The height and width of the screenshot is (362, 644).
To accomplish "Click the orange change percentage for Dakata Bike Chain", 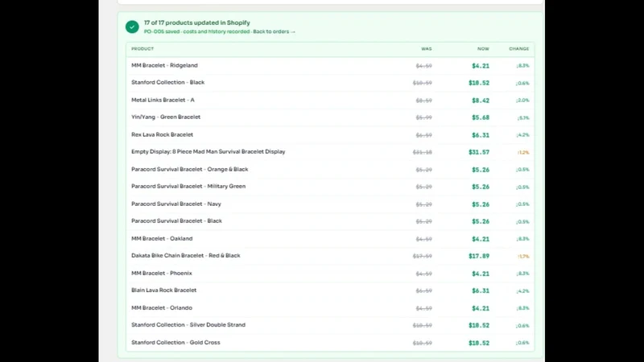I will tap(523, 256).
